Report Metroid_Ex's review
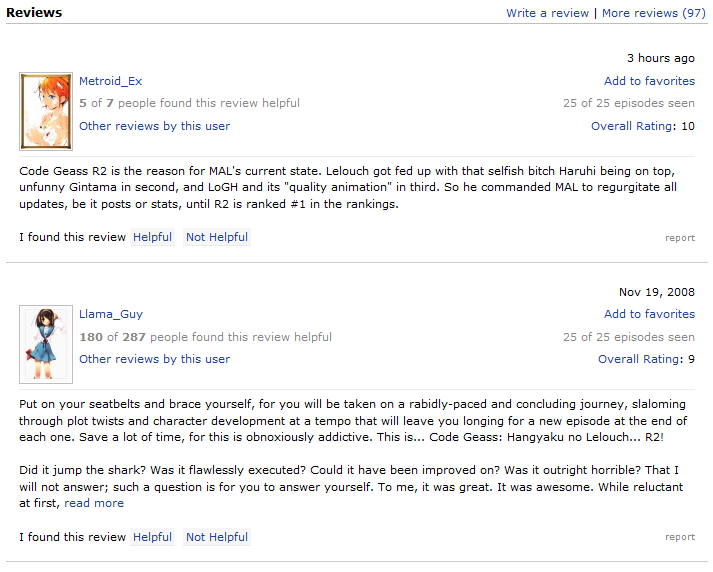This screenshot has height=572, width=713. pyautogui.click(x=680, y=238)
